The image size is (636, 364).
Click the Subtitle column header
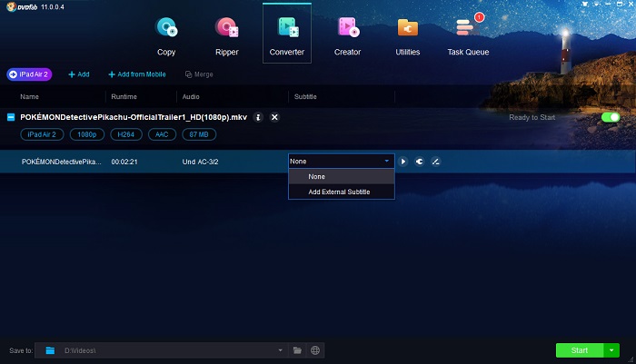click(x=305, y=96)
